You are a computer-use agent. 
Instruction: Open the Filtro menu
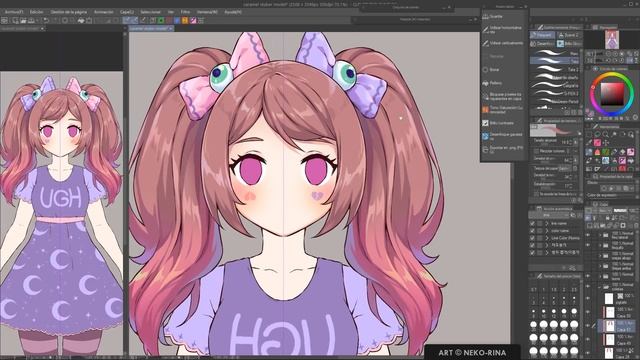point(185,12)
